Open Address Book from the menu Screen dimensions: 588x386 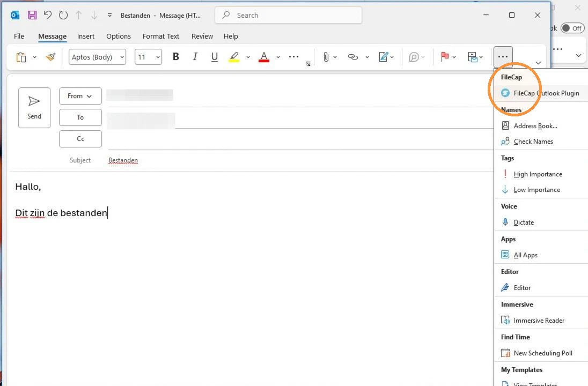coord(541,126)
